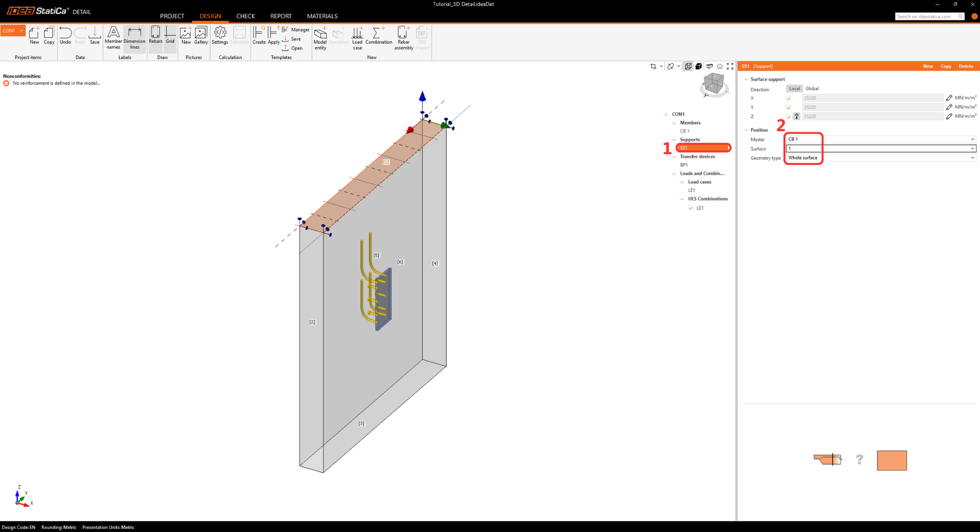This screenshot has width=980, height=532.
Task: Uncheck the X direction support checkbox
Action: click(789, 98)
